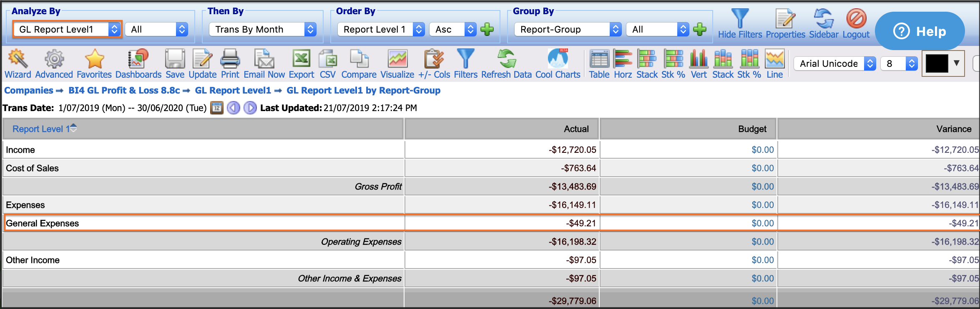Click the Help button
This screenshot has height=309, width=980.
click(920, 31)
